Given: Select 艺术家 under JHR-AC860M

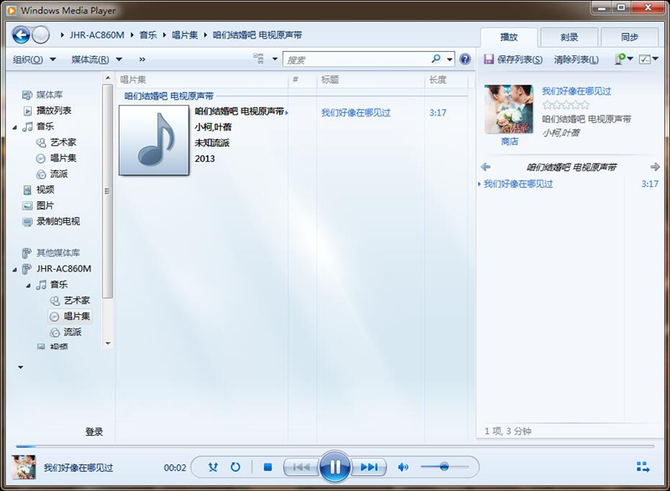Looking at the screenshot, I should 77,300.
